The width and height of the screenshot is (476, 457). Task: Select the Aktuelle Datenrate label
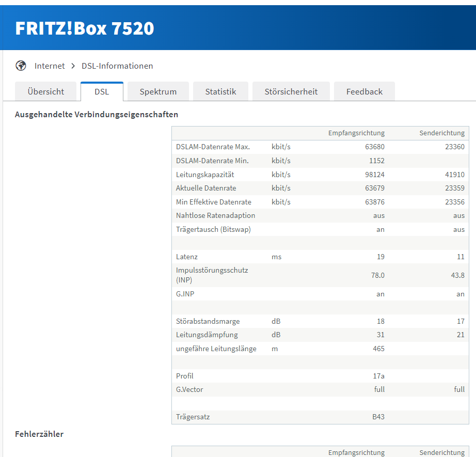click(x=206, y=188)
